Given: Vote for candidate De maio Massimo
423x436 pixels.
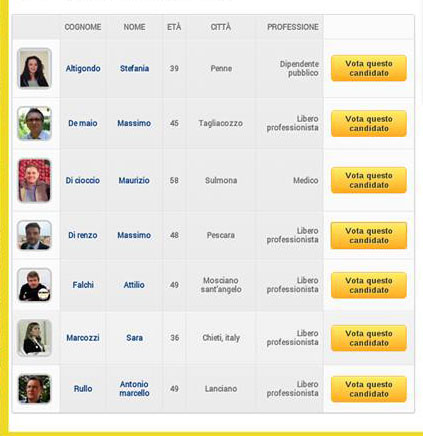Looking at the screenshot, I should 369,123.
